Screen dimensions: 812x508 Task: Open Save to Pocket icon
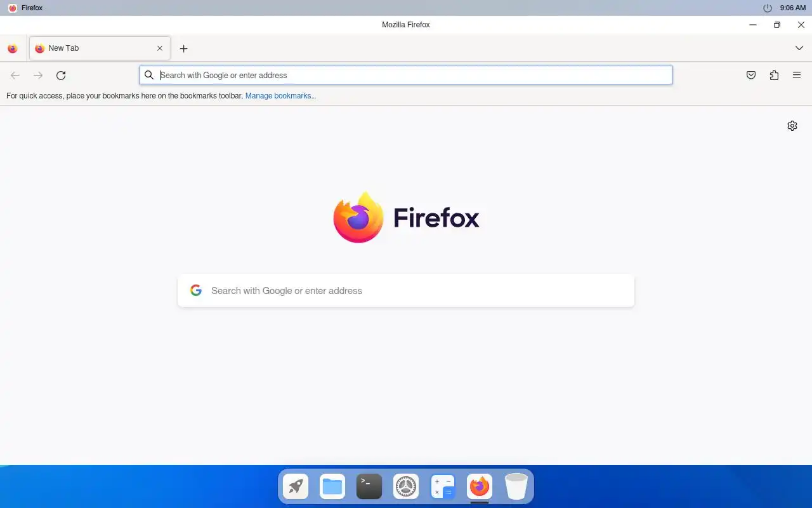(x=751, y=75)
